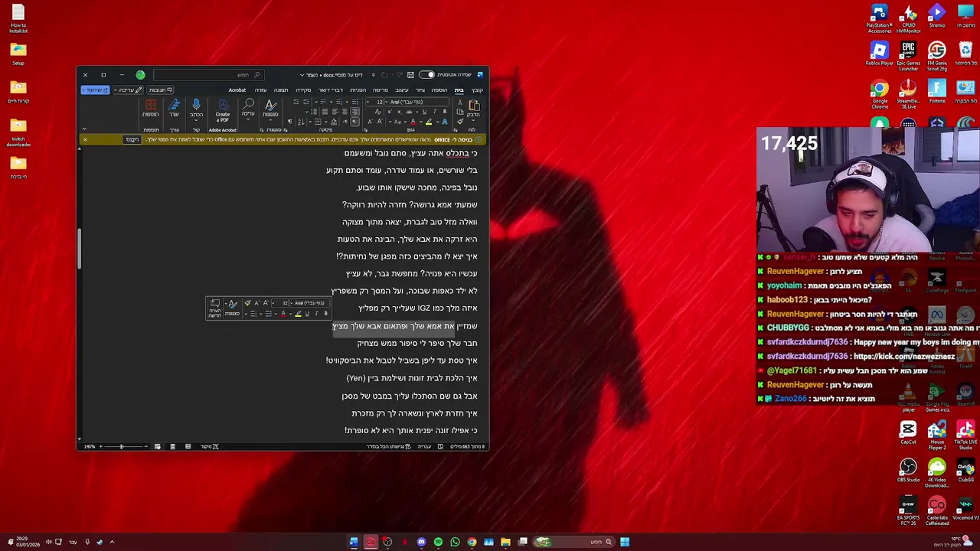
Task: Open the Review ribbon tab
Action: click(x=303, y=90)
